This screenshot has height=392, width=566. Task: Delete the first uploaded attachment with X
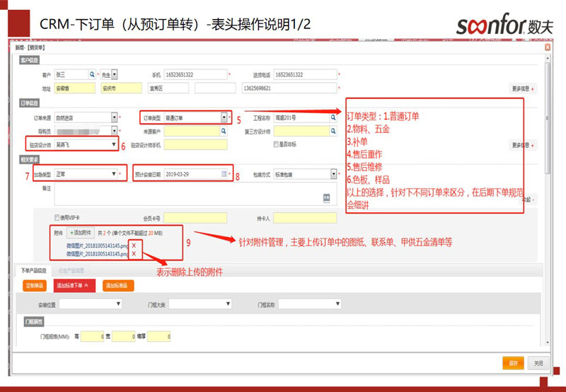pos(134,245)
